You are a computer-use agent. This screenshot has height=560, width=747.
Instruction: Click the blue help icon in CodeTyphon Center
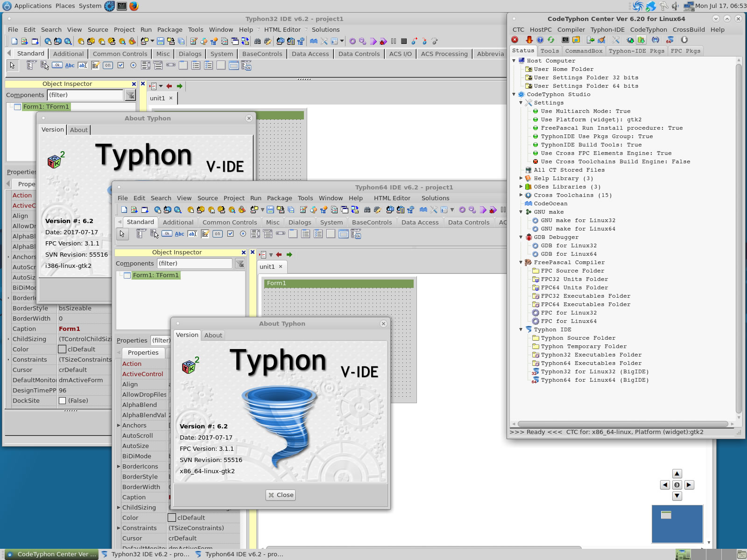[540, 40]
